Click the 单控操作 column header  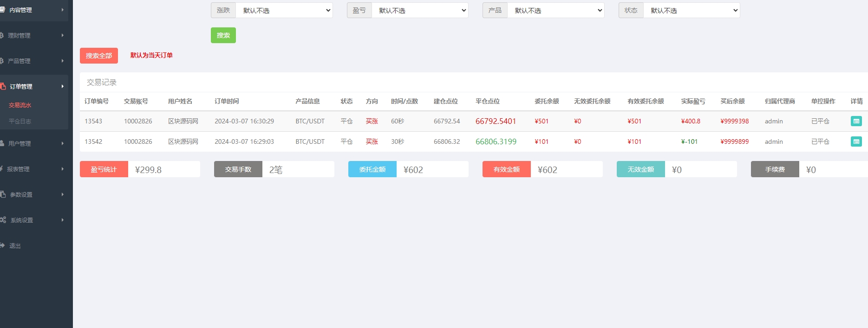tap(823, 101)
